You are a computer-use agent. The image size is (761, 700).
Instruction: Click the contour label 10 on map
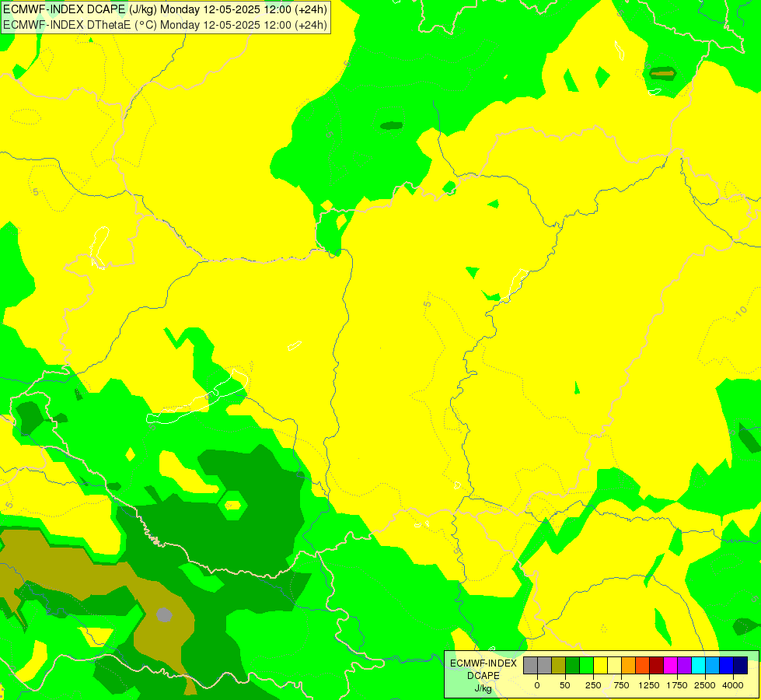[741, 312]
